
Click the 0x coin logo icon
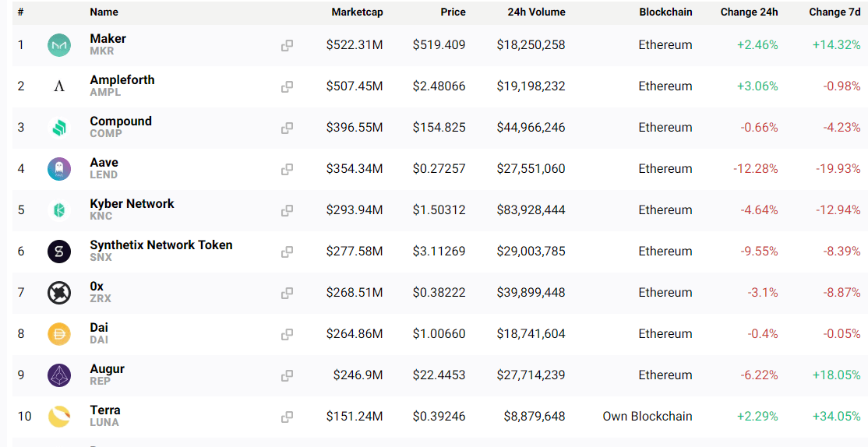(x=59, y=293)
